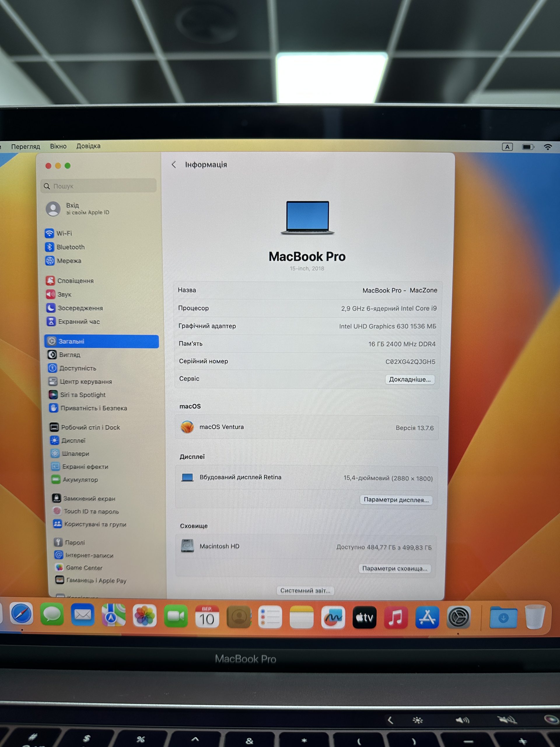Open Reminders in the Dock
The image size is (560, 747).
click(270, 617)
